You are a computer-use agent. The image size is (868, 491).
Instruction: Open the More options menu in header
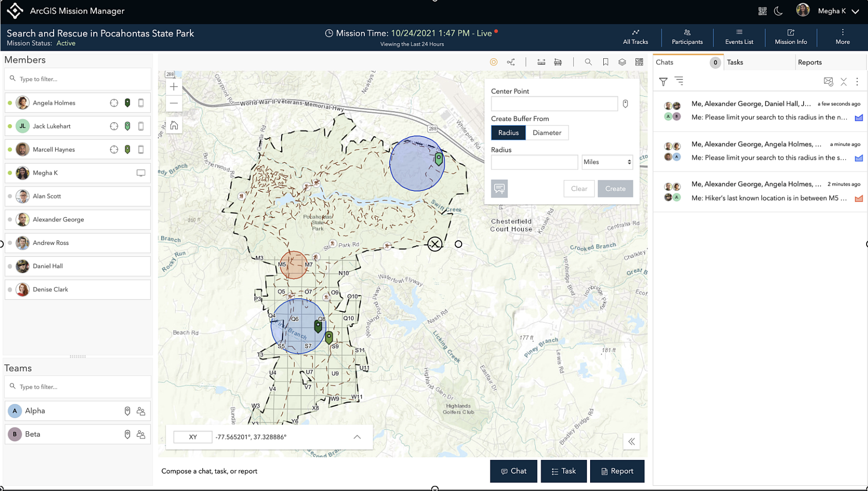click(x=843, y=37)
